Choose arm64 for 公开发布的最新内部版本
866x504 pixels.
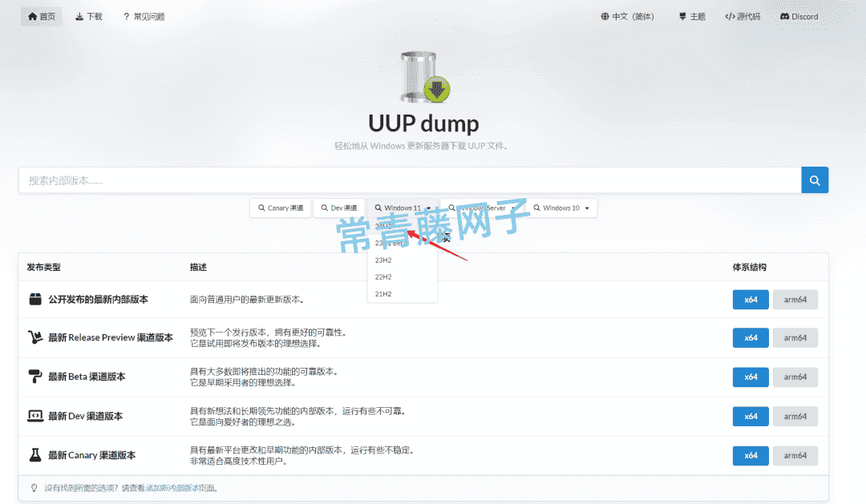click(x=795, y=300)
